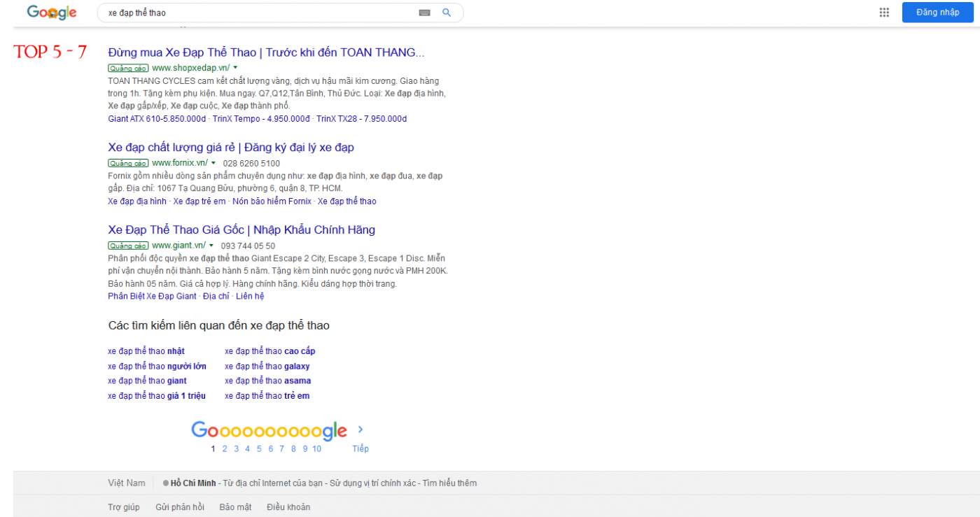Expand dropdown arrow beside www.fornix.vn

(213, 163)
